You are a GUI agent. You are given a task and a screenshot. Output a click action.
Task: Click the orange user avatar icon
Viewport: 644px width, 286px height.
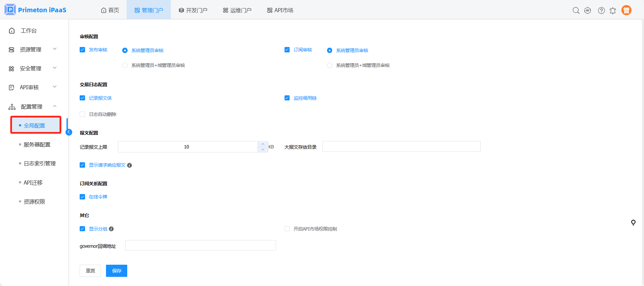click(x=626, y=10)
